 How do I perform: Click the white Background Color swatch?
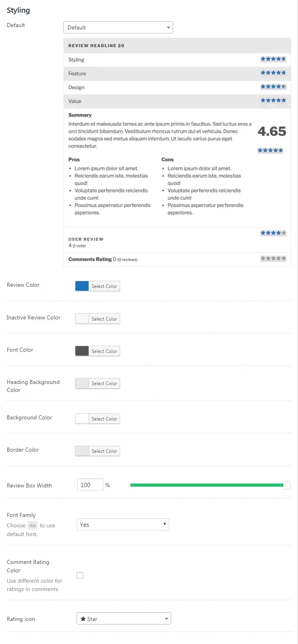[82, 419]
